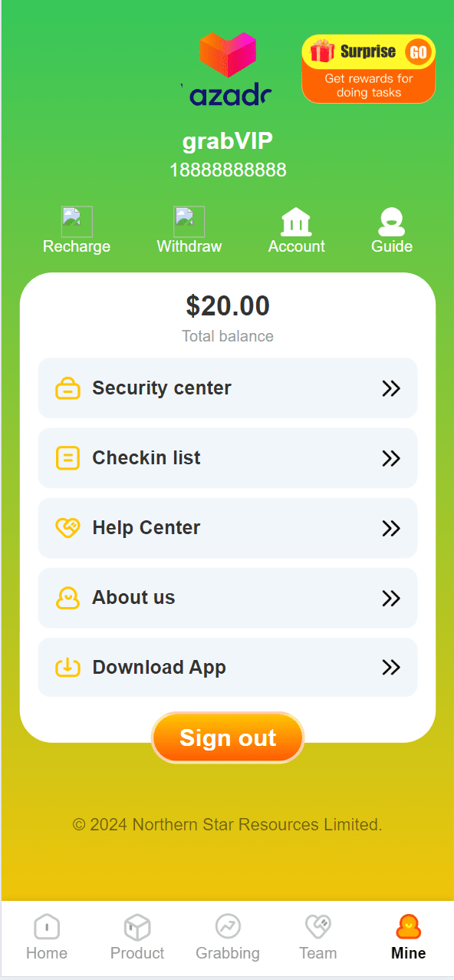Click the About us face icon
The height and width of the screenshot is (980, 454).
pos(67,598)
